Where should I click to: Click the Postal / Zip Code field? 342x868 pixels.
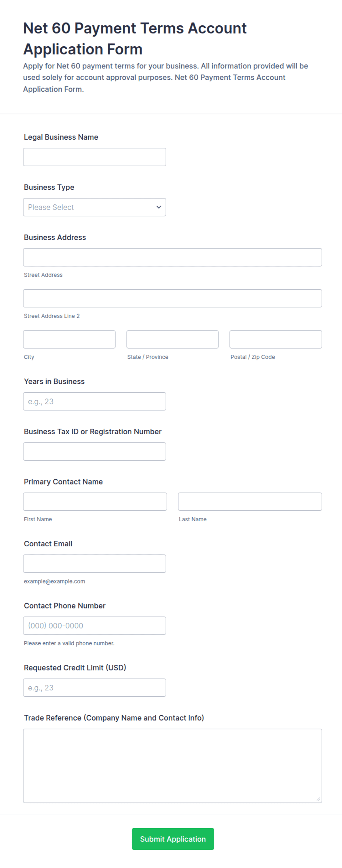pos(276,339)
